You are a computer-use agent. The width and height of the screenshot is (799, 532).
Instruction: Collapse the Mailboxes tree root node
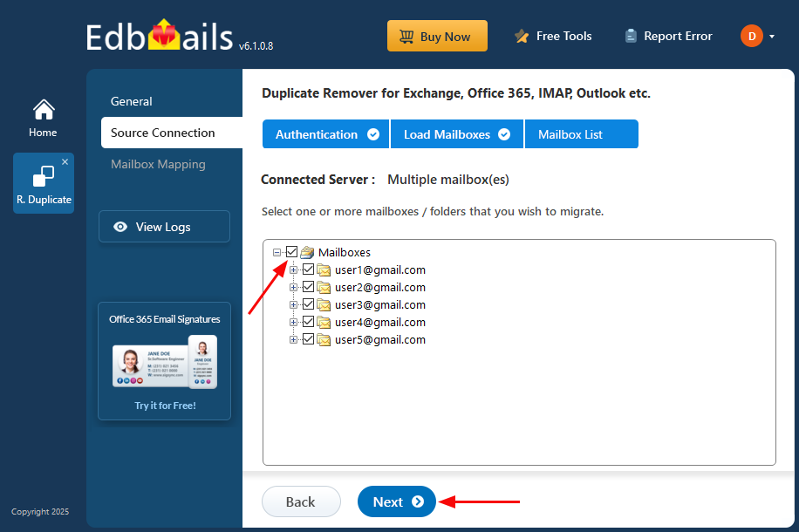pos(277,252)
